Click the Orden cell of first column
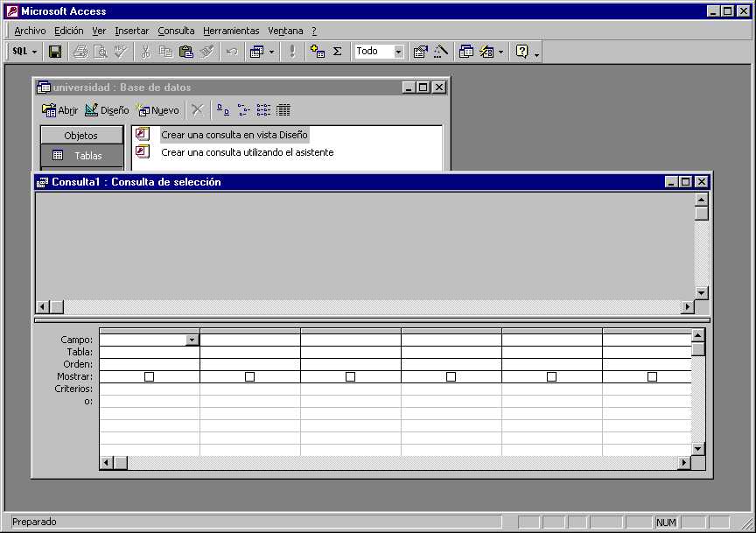 [150, 364]
